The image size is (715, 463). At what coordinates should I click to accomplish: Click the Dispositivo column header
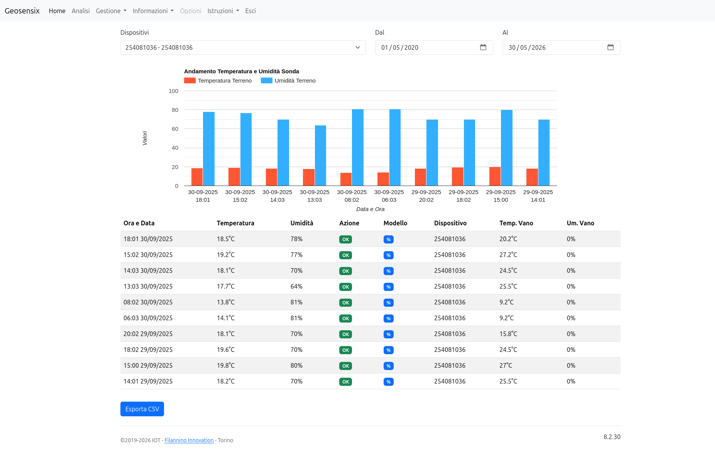point(450,224)
